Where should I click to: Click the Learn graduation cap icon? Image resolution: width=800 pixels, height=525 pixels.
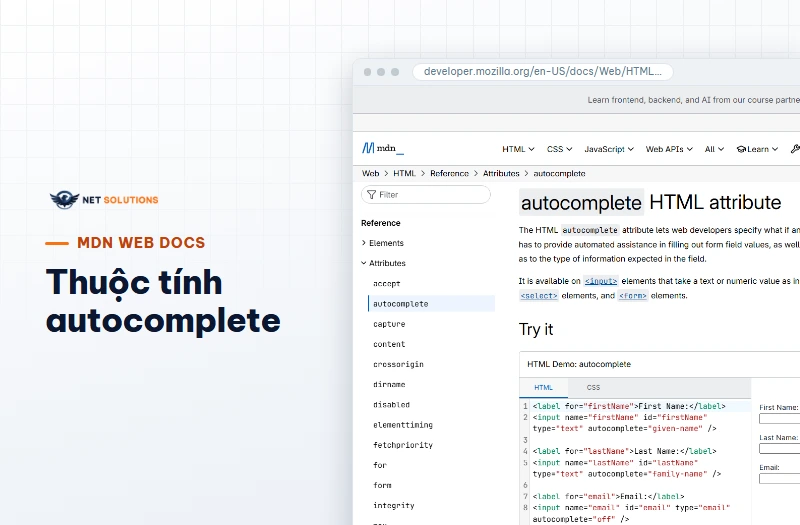point(741,149)
